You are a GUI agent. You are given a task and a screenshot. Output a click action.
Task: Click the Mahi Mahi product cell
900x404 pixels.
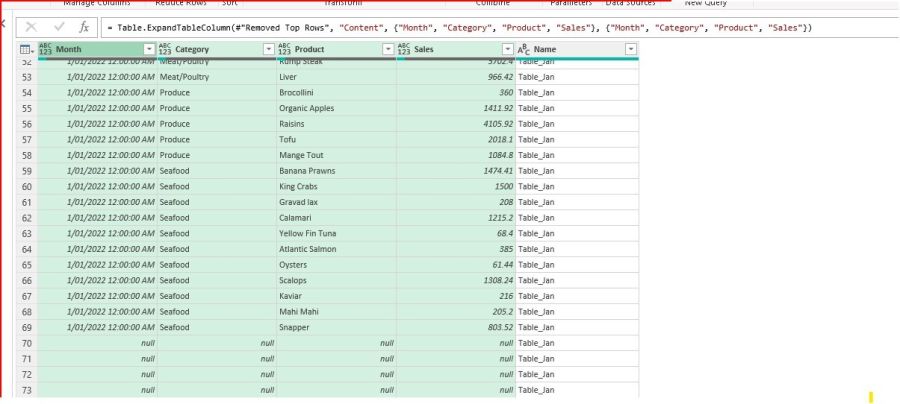pyautogui.click(x=336, y=312)
